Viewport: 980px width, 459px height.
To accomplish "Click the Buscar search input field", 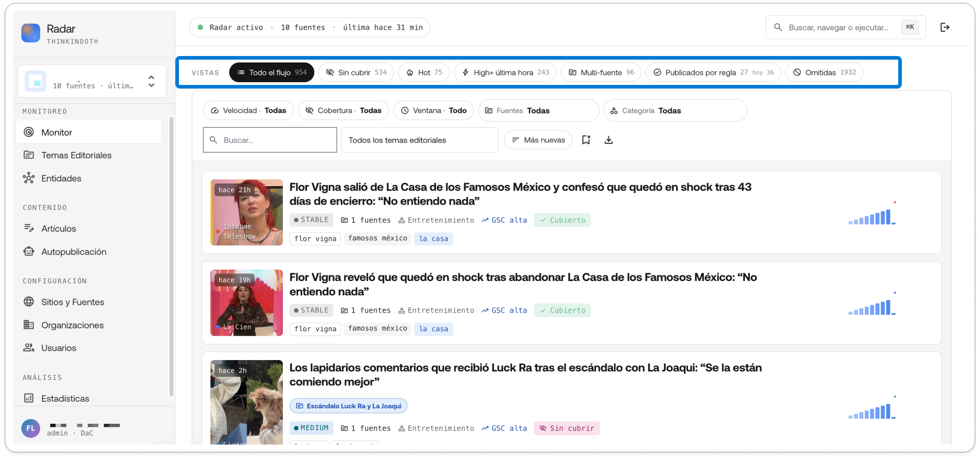I will [x=270, y=140].
